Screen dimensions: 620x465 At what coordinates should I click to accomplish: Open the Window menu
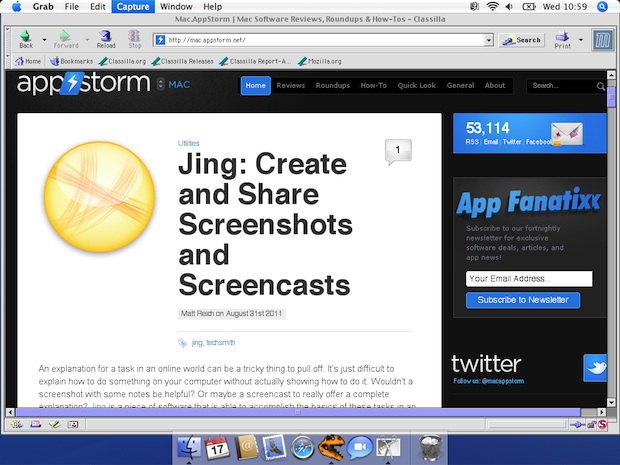coord(176,6)
